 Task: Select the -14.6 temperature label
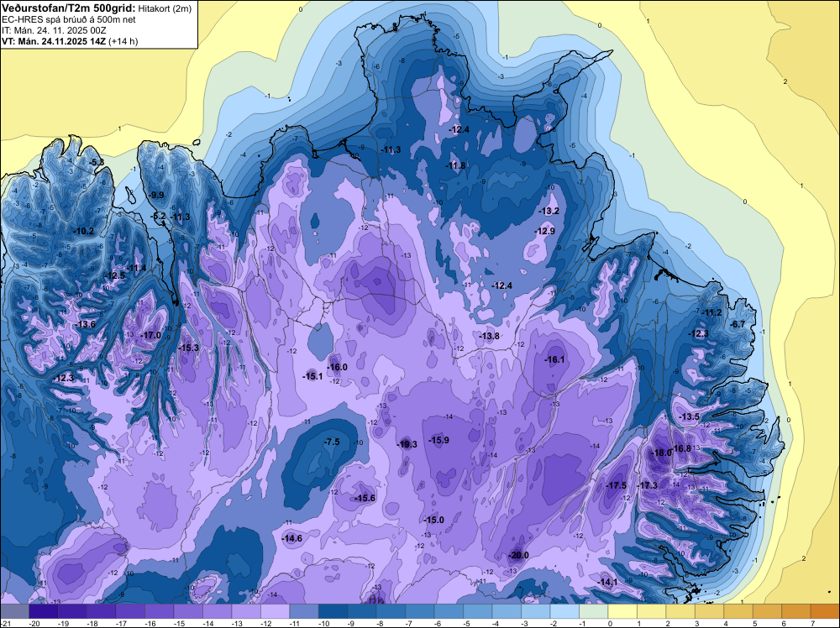point(292,539)
